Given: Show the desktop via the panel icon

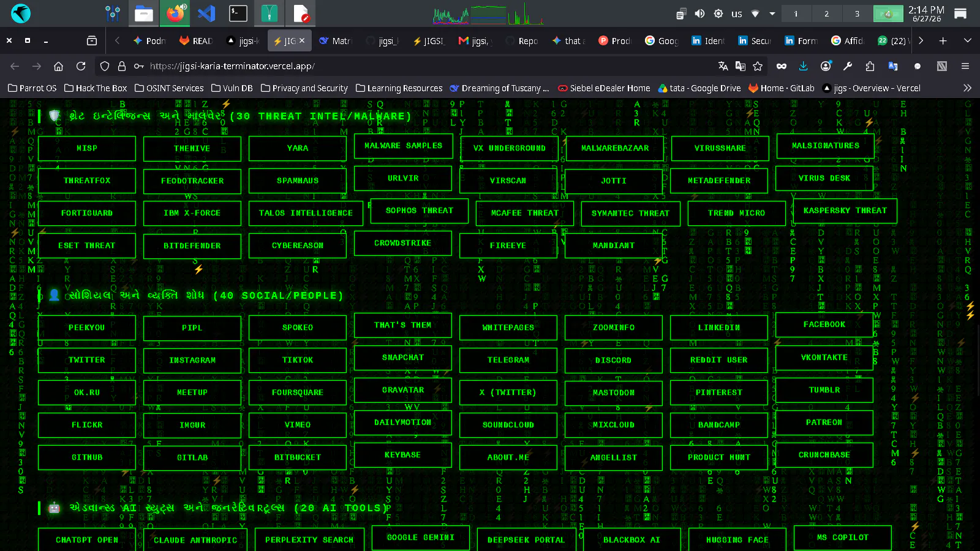Looking at the screenshot, I should pos(960,13).
